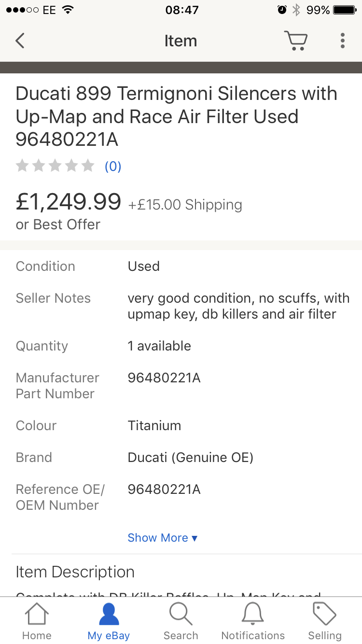This screenshot has height=644, width=362.
Task: Open the three-dot more options menu
Action: (x=342, y=41)
